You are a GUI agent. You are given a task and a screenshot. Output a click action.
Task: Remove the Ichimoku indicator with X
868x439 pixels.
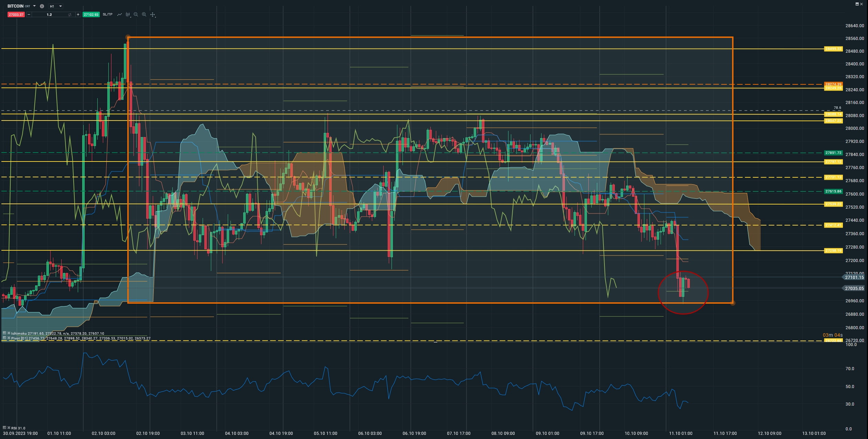coord(9,333)
